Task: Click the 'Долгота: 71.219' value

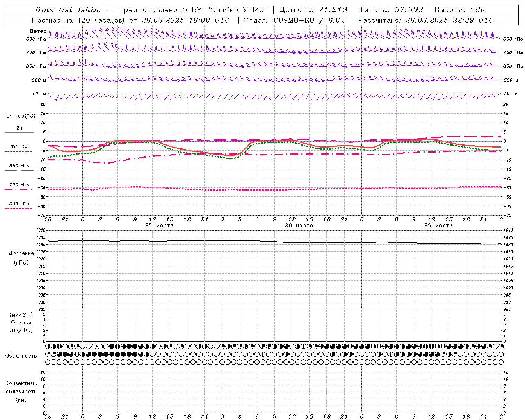Action: tap(313, 10)
